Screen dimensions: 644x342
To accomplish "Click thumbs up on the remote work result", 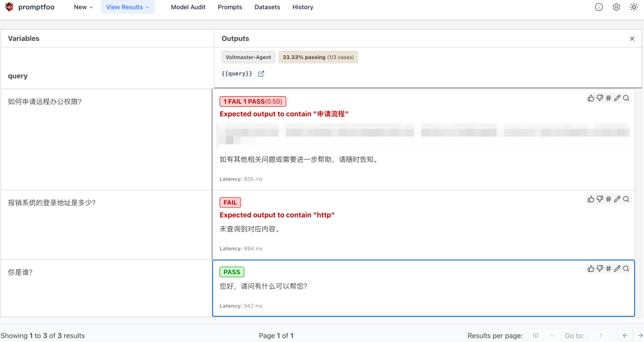I will pos(591,98).
